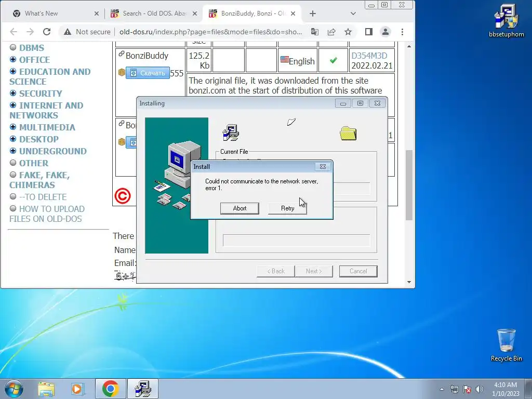Show hidden system tray icons
Image resolution: width=532 pixels, height=399 pixels.
pos(442,389)
